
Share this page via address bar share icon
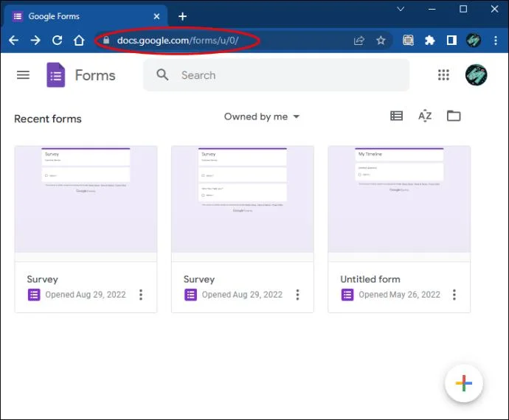(359, 41)
